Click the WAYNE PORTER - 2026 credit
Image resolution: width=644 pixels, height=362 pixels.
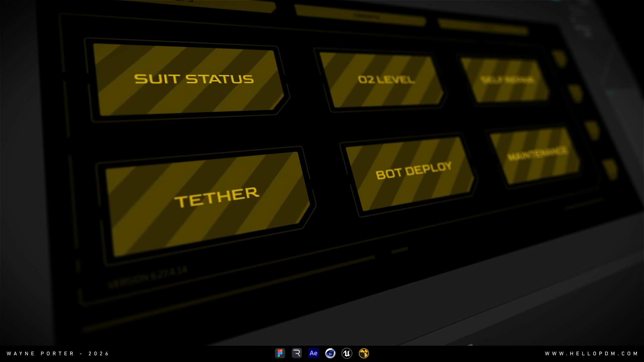pos(58,354)
